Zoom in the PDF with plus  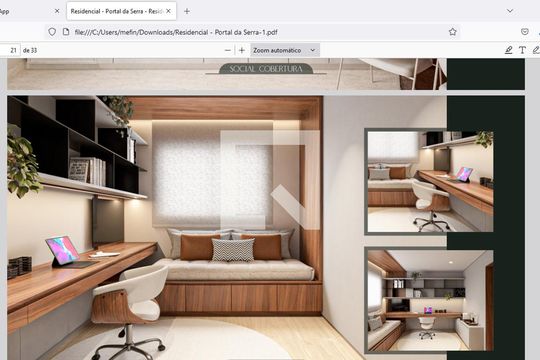click(242, 50)
